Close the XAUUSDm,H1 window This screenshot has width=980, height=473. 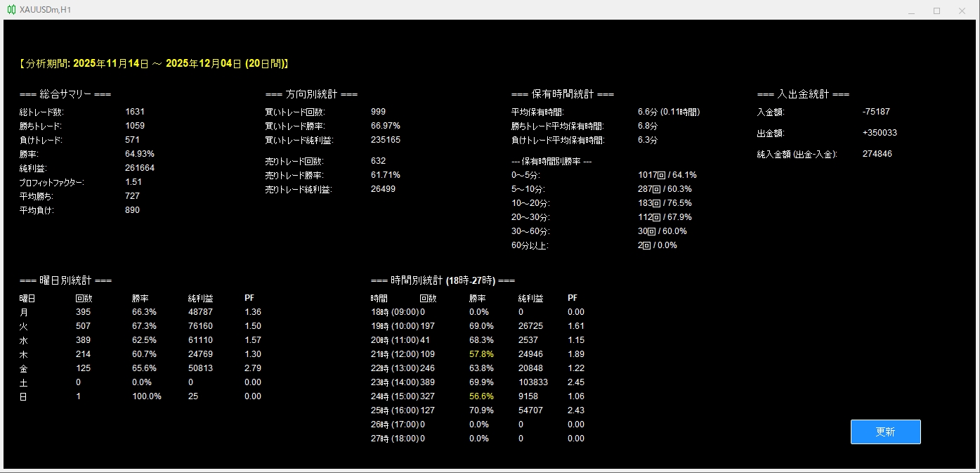tap(962, 11)
